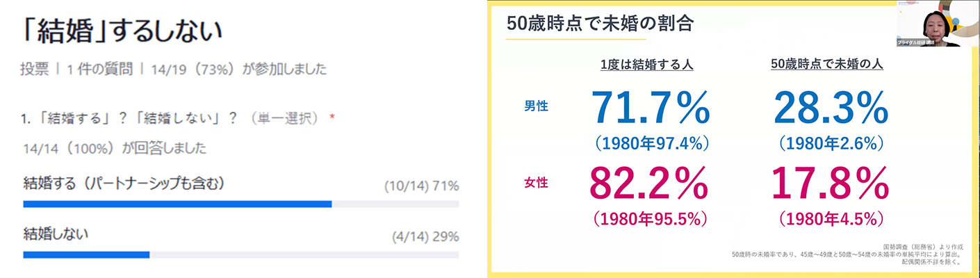The width and height of the screenshot is (980, 278).
Task: Click the (10/14) 71% vote count
Action: (421, 186)
